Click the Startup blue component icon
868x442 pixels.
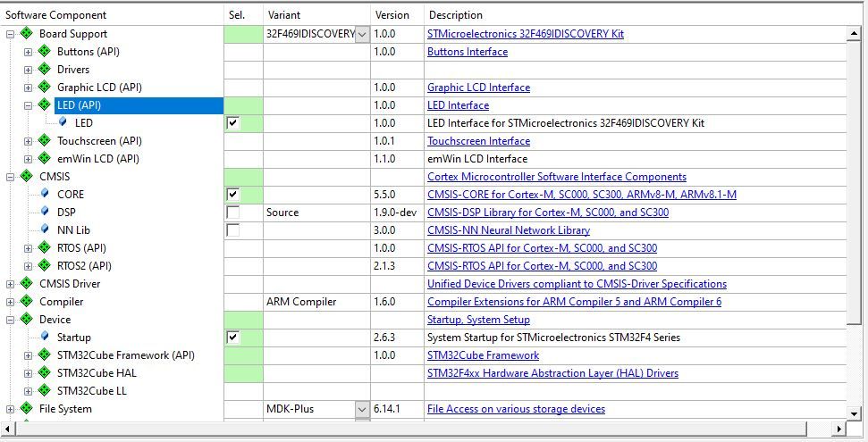45,336
